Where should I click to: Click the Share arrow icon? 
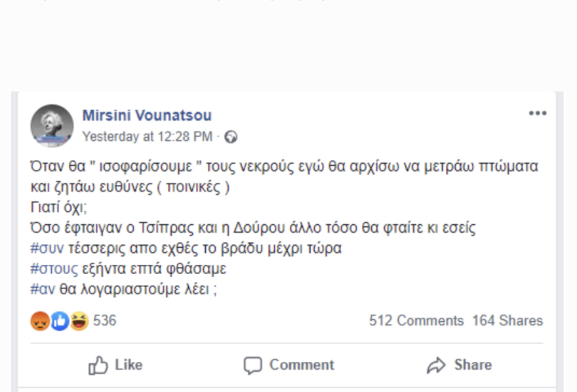[x=437, y=364]
